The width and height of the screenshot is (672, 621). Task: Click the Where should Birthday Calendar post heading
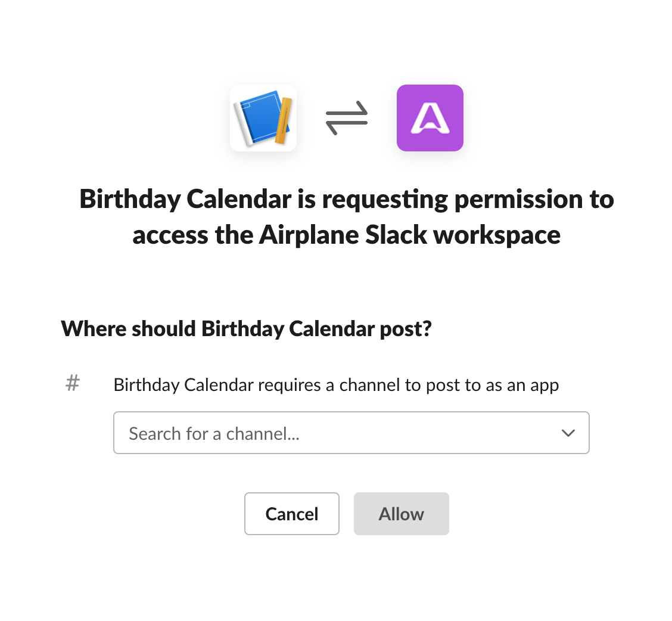[x=247, y=329]
